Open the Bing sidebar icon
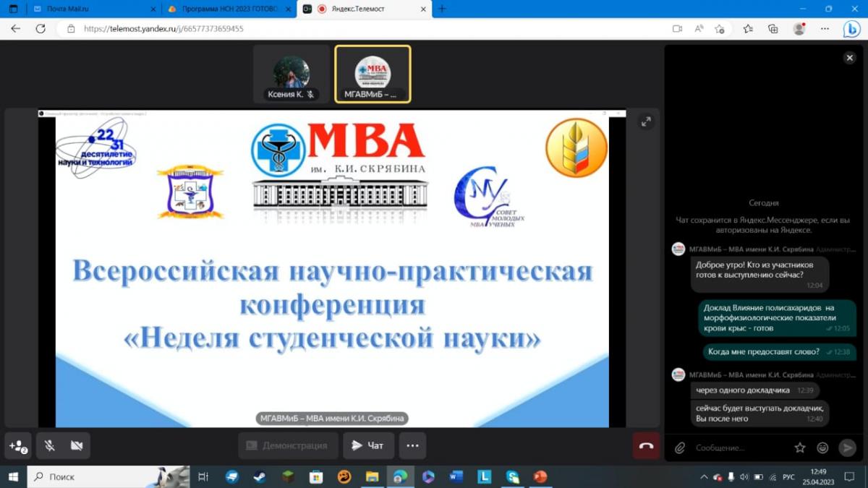 click(852, 29)
